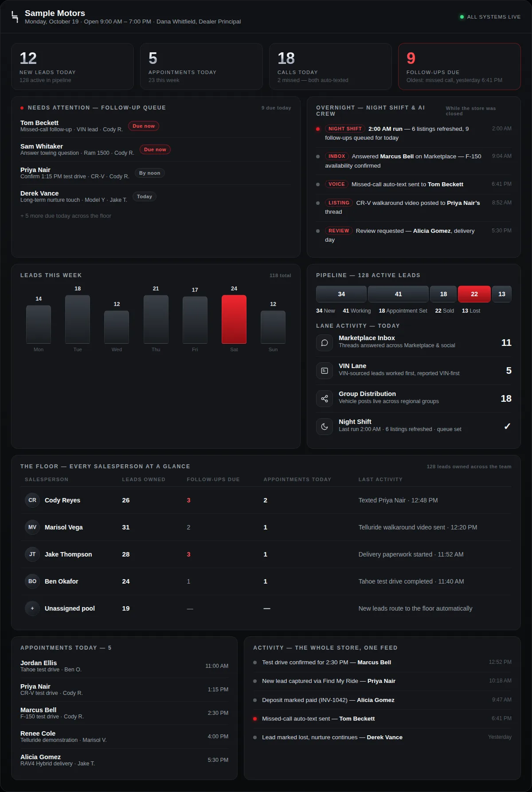This screenshot has height=792, width=532.
Task: Click the REVIEW tag in overnight feed
Action: click(339, 231)
